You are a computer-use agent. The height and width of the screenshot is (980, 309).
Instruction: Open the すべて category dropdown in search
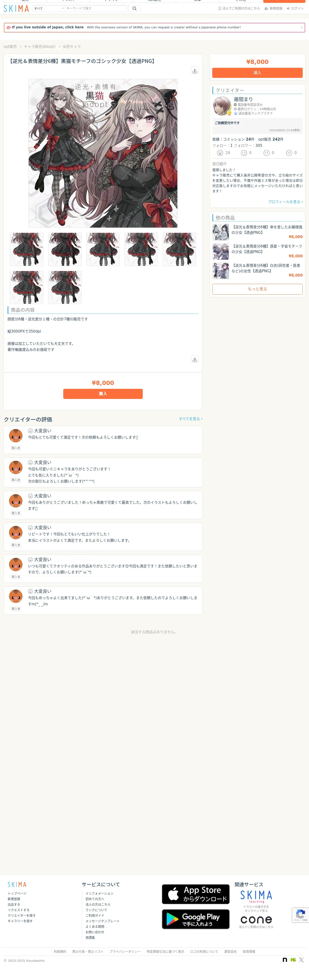[49, 8]
